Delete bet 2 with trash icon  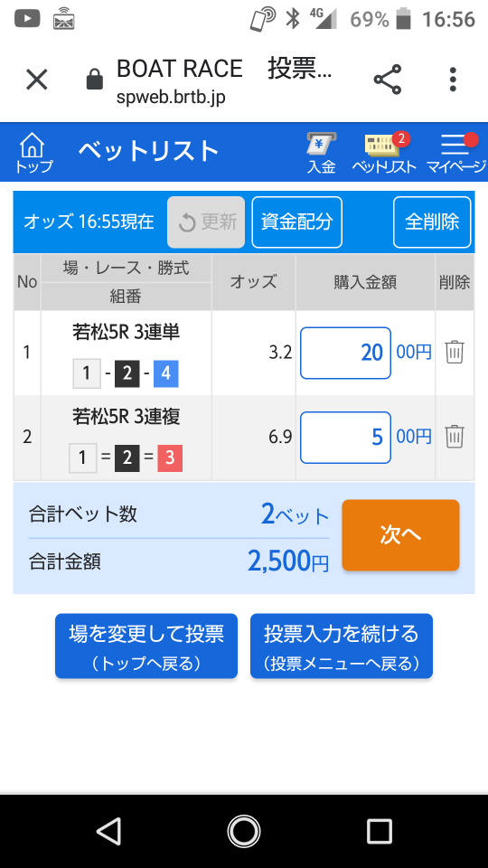point(455,436)
